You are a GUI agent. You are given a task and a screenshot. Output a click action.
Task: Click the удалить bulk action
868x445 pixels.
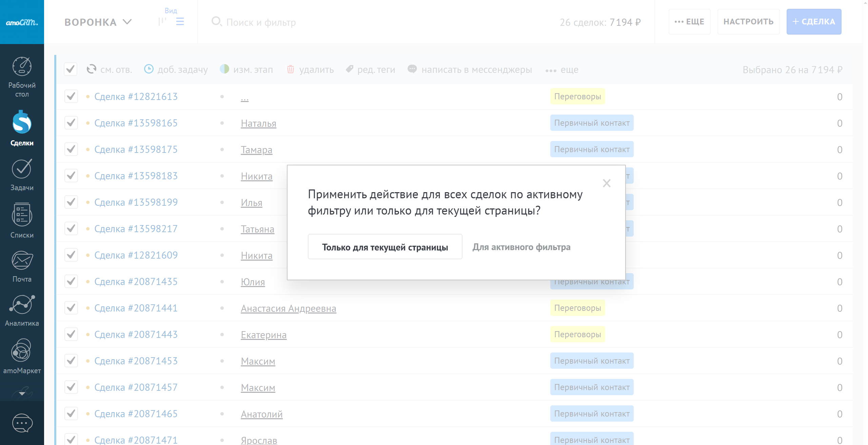tap(310, 69)
